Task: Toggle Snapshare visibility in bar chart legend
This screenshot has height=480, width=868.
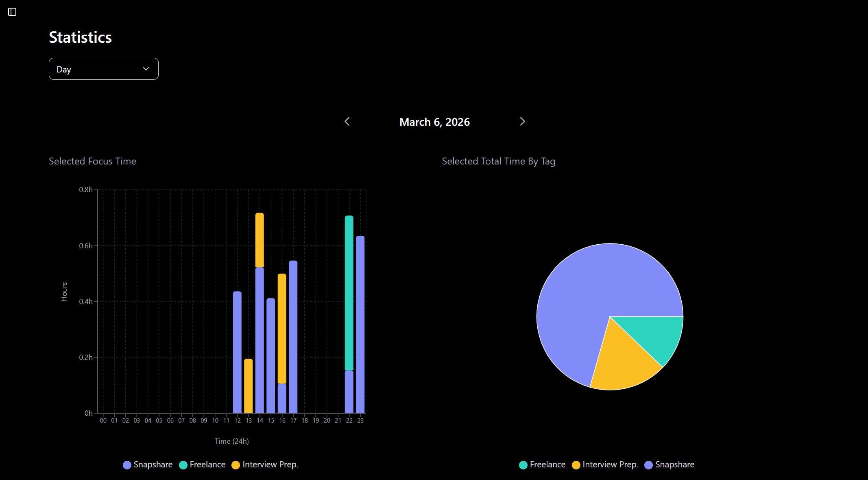Action: [148, 465]
